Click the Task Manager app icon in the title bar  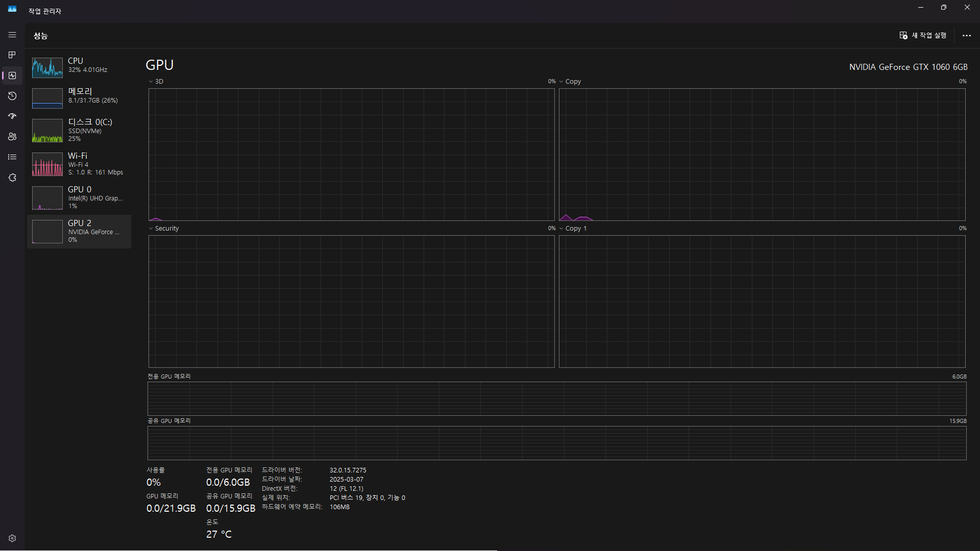[x=12, y=9]
